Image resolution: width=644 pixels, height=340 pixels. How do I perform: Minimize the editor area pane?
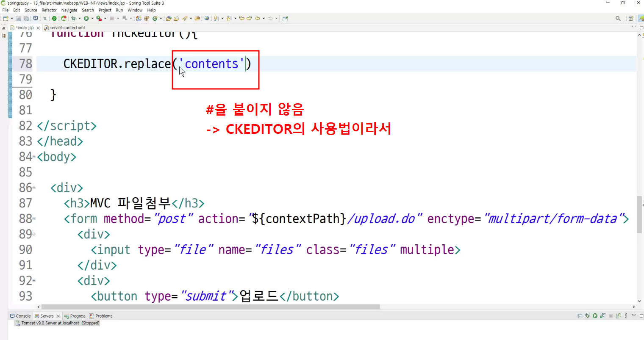coord(634,28)
